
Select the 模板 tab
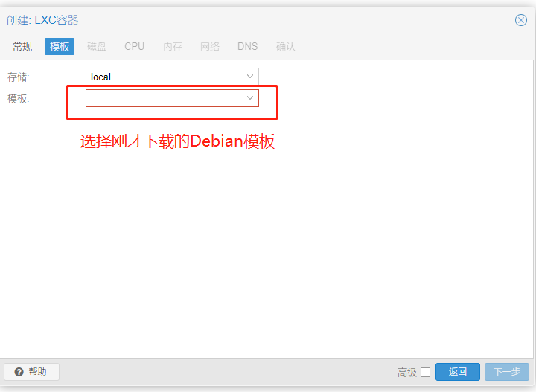click(x=60, y=46)
